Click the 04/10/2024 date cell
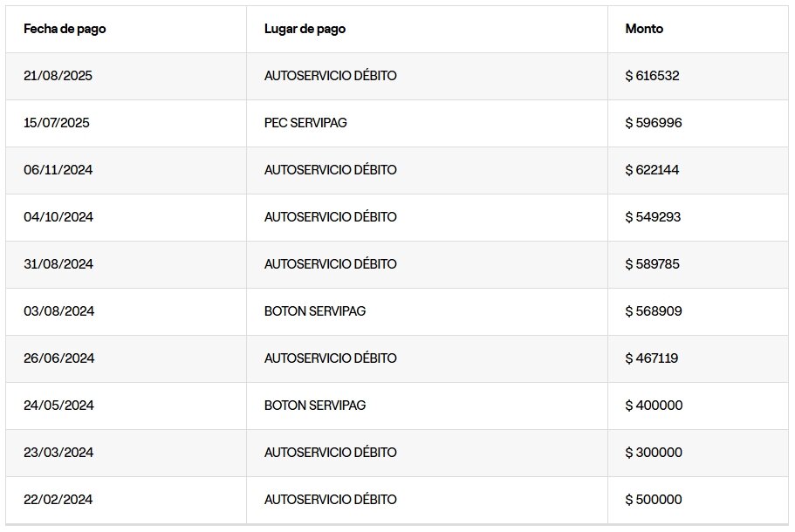Image resolution: width=795 pixels, height=532 pixels. [x=58, y=217]
